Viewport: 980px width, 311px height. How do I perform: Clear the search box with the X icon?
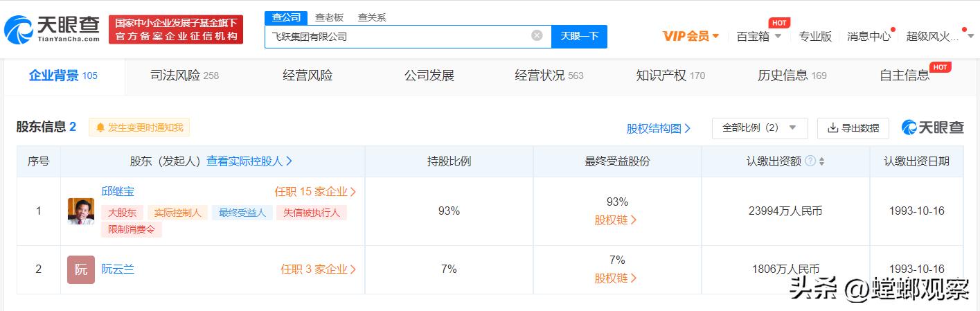(x=537, y=35)
